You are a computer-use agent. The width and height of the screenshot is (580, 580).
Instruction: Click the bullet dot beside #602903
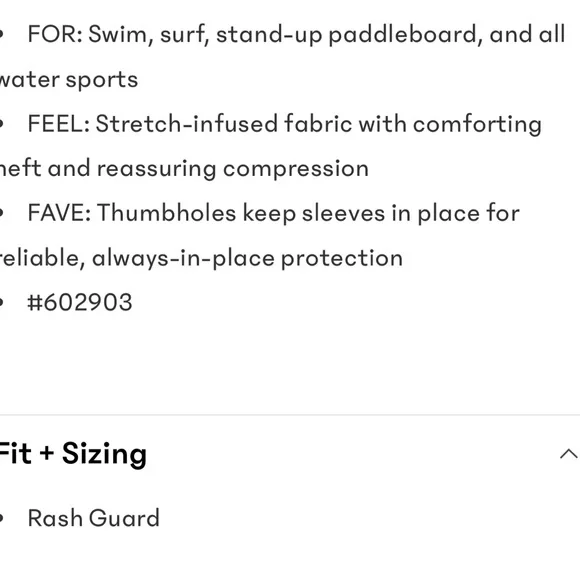point(1,303)
